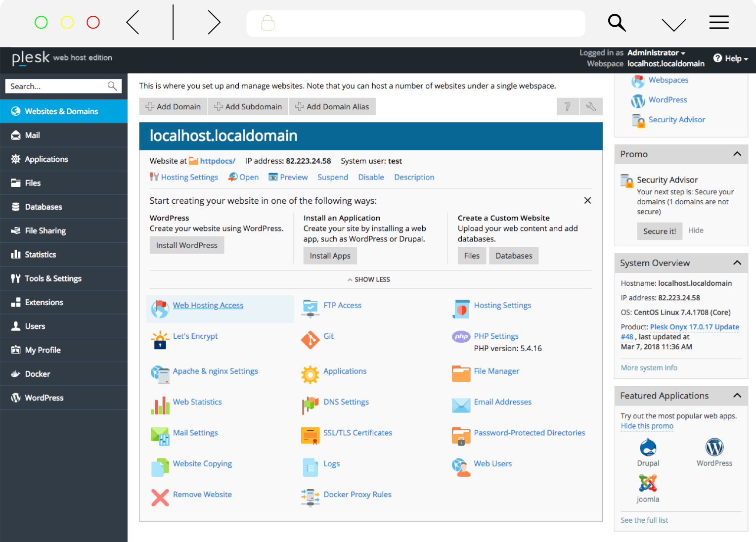Click the Suspend link
The image size is (756, 542).
click(x=333, y=177)
